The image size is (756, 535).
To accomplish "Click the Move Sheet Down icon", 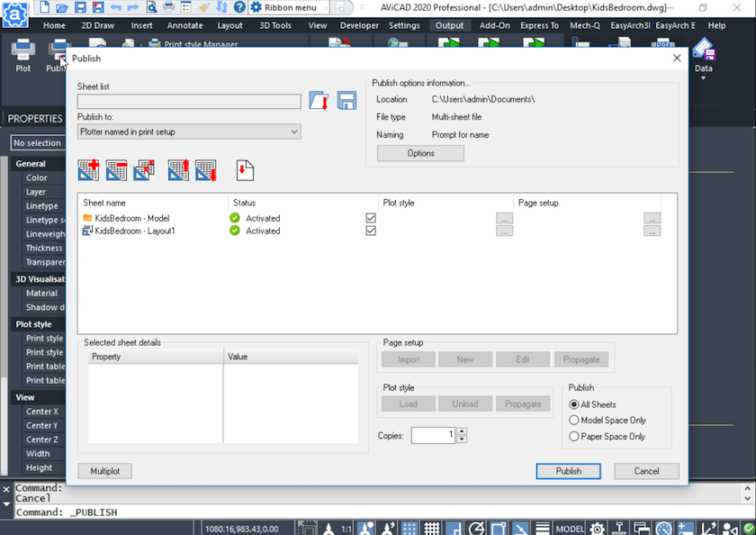I will pos(206,169).
